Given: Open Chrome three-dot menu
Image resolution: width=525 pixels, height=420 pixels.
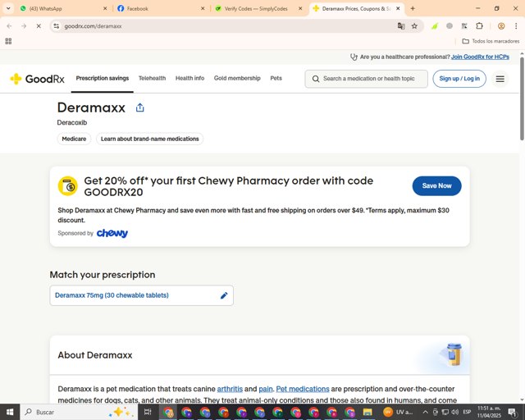Looking at the screenshot, I should coord(516,25).
